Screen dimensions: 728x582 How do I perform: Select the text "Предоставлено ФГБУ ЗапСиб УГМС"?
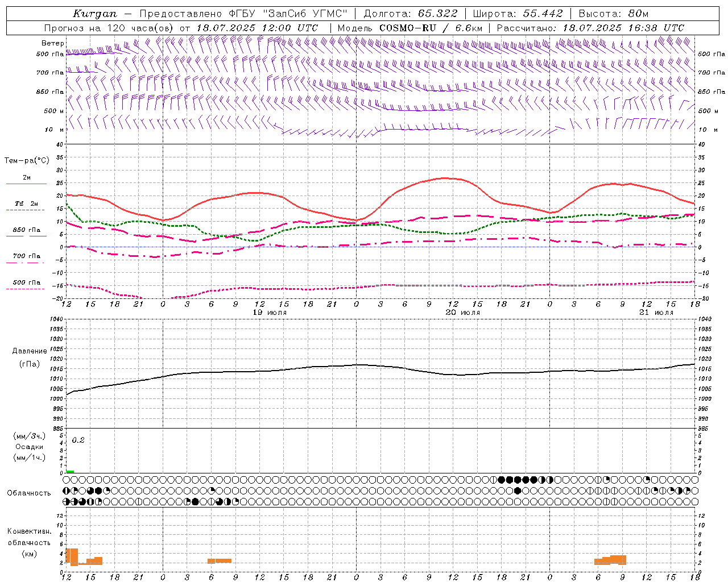pyautogui.click(x=243, y=14)
